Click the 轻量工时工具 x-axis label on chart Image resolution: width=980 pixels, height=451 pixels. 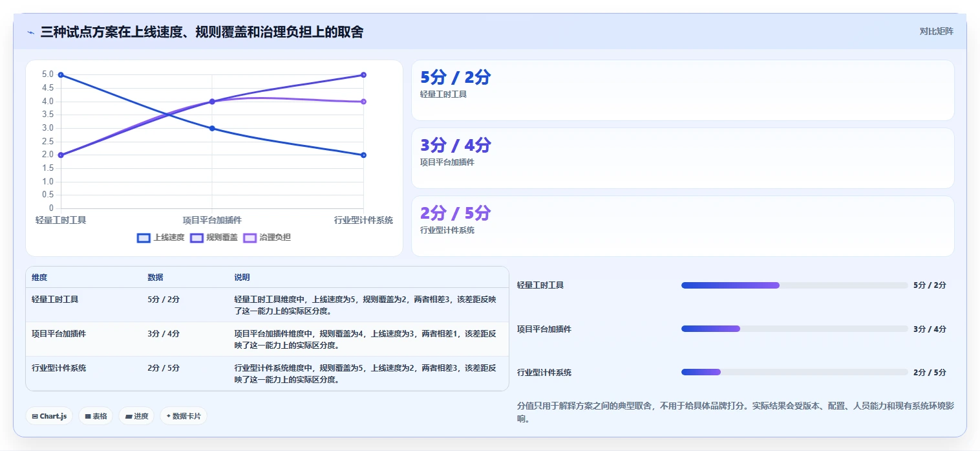[61, 220]
